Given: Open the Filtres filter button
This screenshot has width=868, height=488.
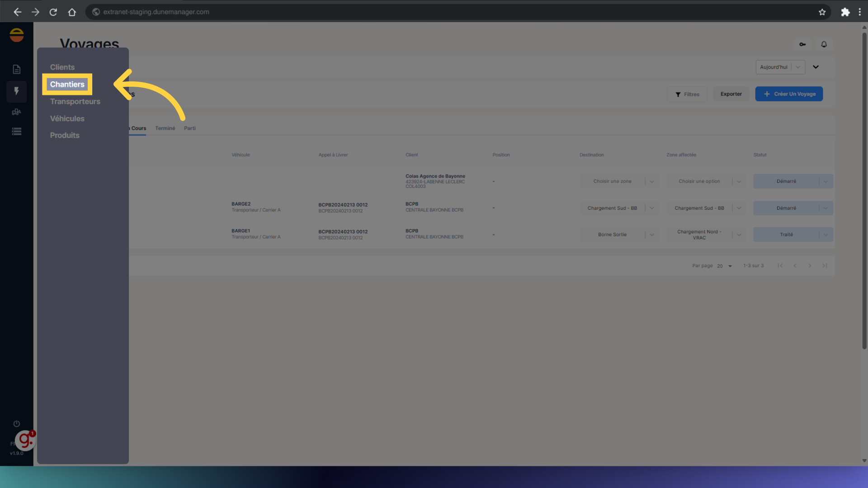Looking at the screenshot, I should click(687, 94).
